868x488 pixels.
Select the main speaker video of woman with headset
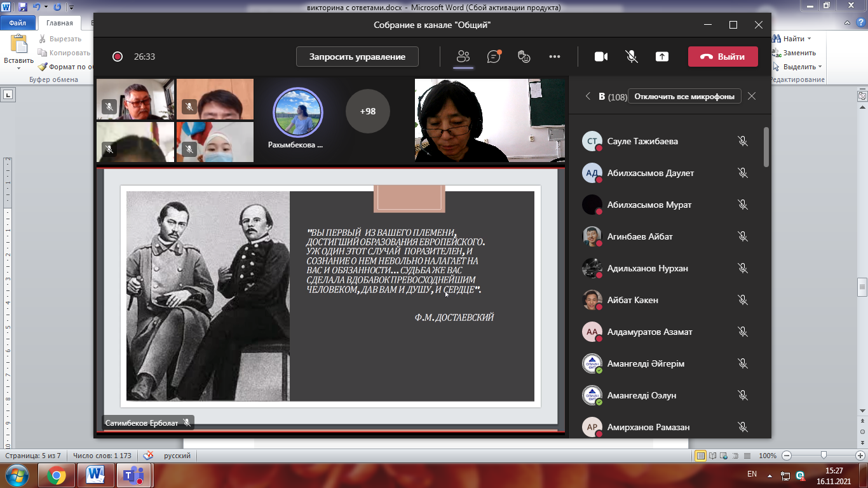tap(489, 120)
